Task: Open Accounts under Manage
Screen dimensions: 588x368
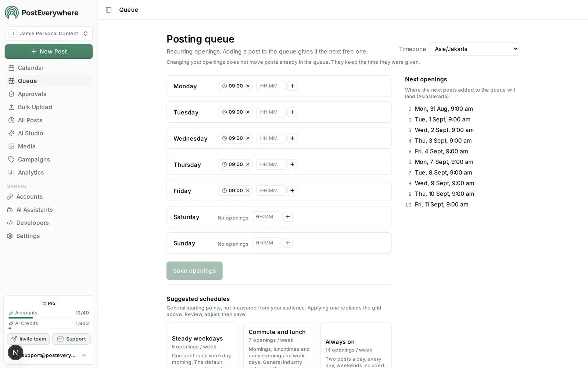Action: point(49,197)
